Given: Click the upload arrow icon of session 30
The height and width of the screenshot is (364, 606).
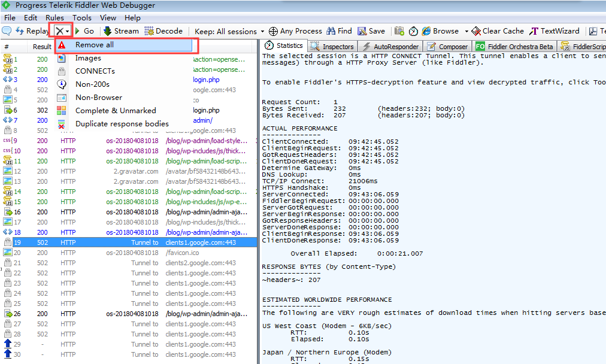Looking at the screenshot, I should point(8,354).
